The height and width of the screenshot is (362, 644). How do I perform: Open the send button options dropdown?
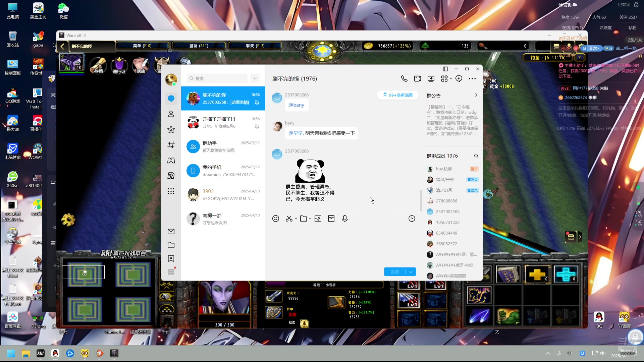(411, 272)
